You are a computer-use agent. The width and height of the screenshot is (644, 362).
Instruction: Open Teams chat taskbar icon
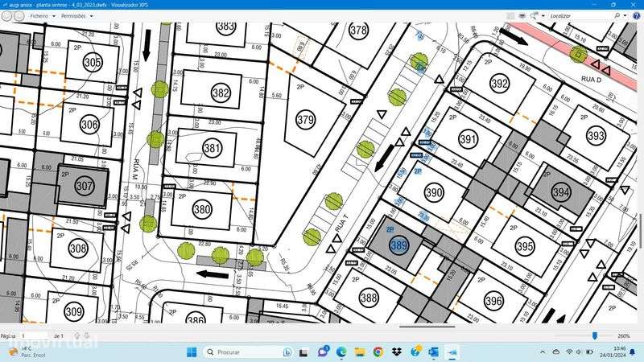tap(324, 352)
